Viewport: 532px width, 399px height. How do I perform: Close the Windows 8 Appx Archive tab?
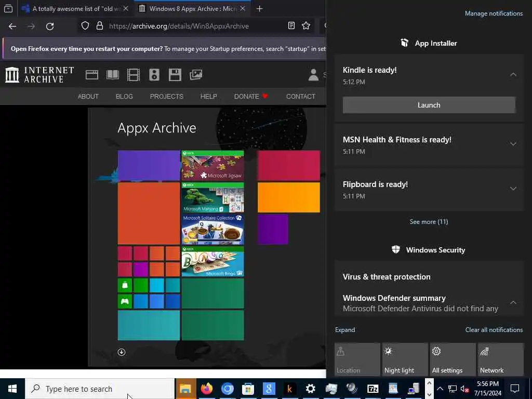[243, 9]
